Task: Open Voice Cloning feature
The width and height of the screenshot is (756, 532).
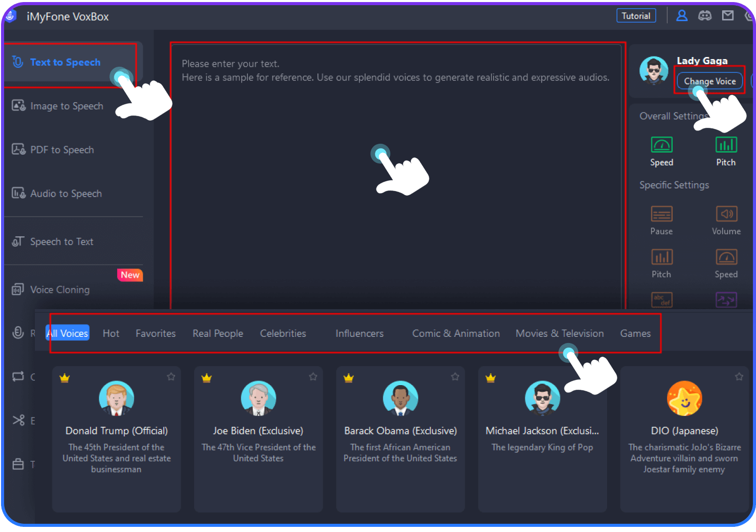Action: tap(60, 290)
